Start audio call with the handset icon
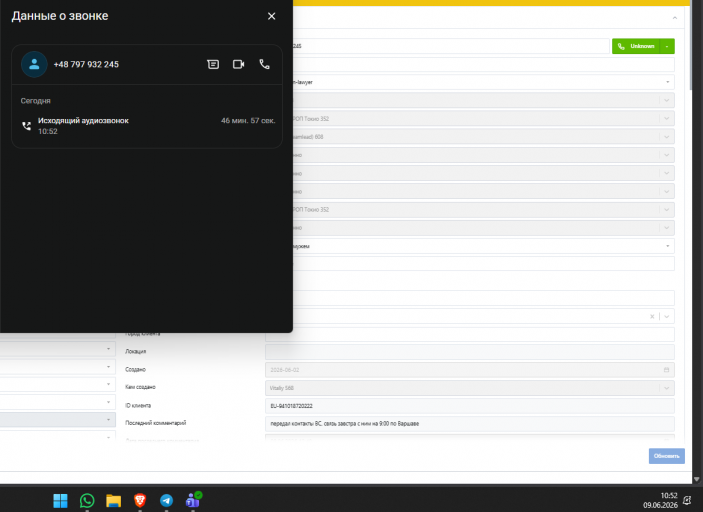Screen dimensions: 703x512 pos(265,65)
